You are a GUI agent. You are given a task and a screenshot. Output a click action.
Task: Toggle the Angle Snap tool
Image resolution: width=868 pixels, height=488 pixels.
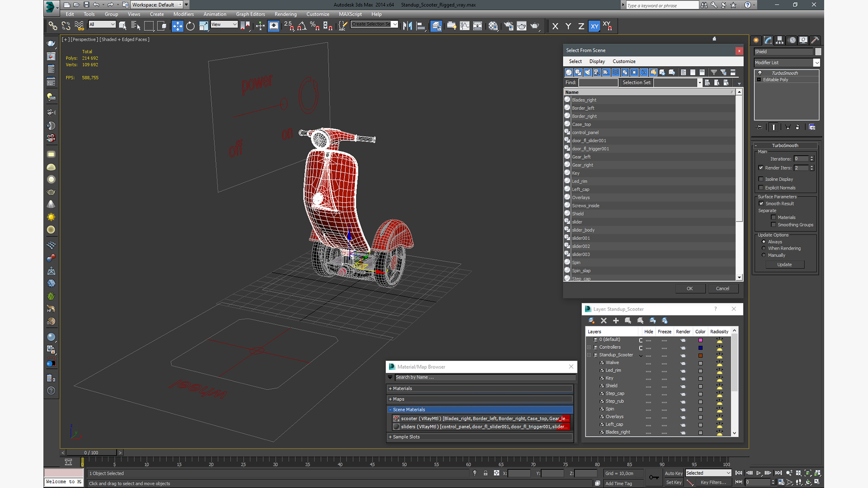(302, 26)
